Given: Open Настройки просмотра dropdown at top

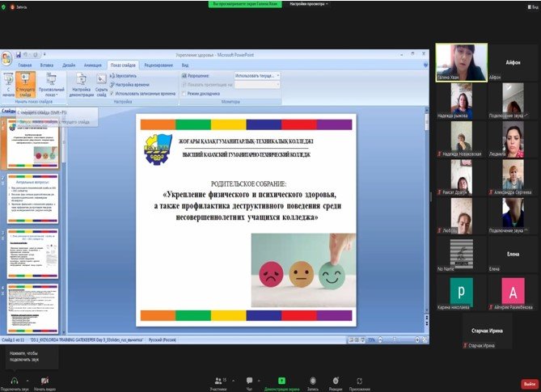Looking at the screenshot, I should pos(308,4).
